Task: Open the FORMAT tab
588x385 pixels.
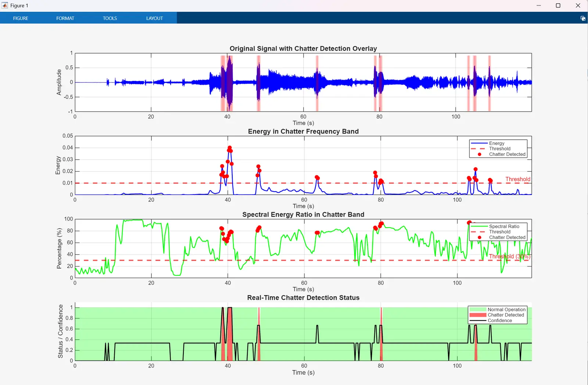Action: (x=65, y=18)
